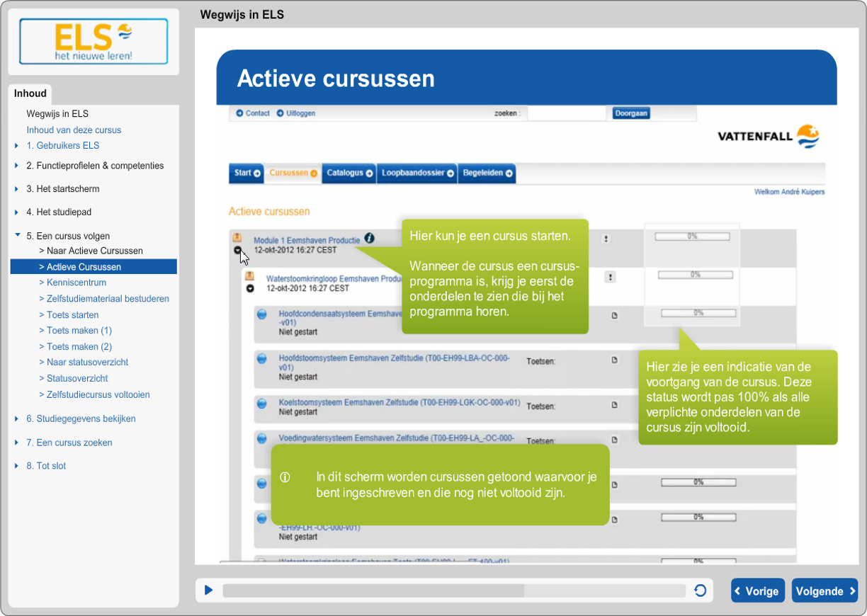The image size is (867, 616).
Task: Click the 0% progress bar for Module 1
Action: click(692, 236)
